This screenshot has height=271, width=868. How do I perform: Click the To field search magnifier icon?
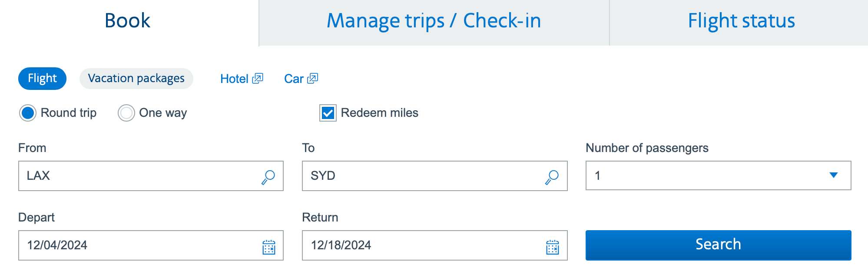click(552, 177)
